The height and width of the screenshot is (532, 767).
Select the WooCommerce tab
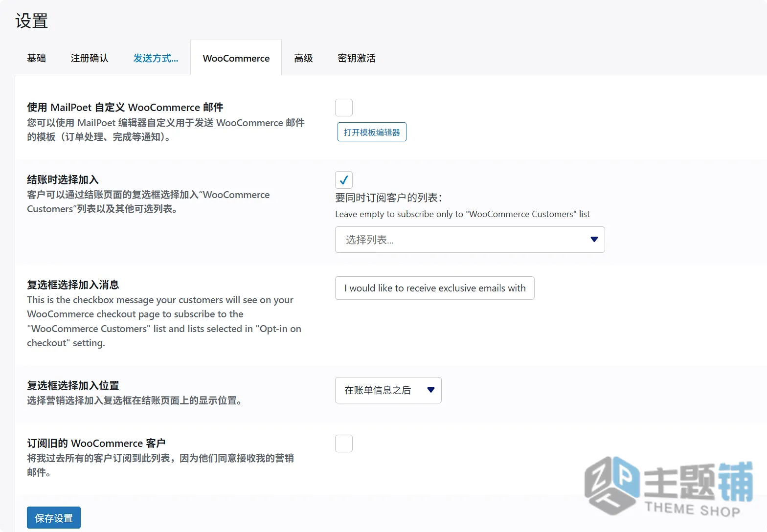[x=236, y=58]
